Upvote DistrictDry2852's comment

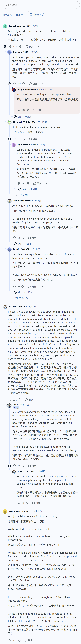[x=14, y=287]
